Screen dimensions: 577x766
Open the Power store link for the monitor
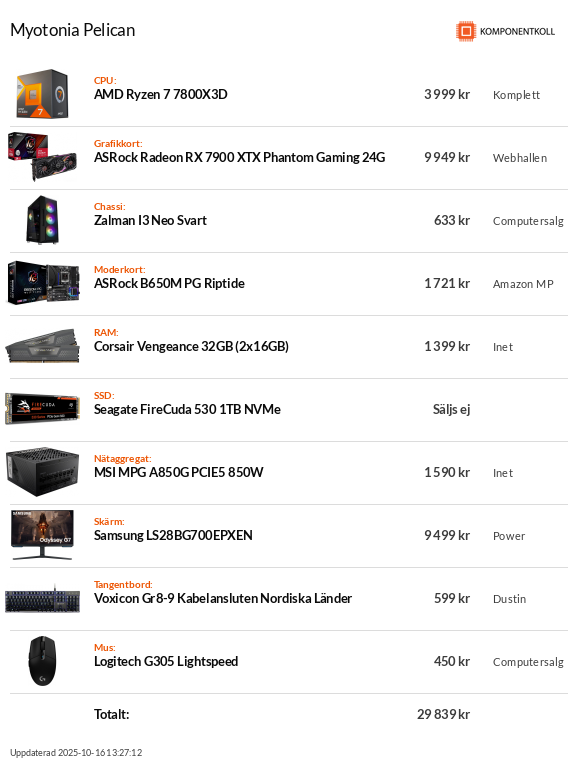point(509,536)
